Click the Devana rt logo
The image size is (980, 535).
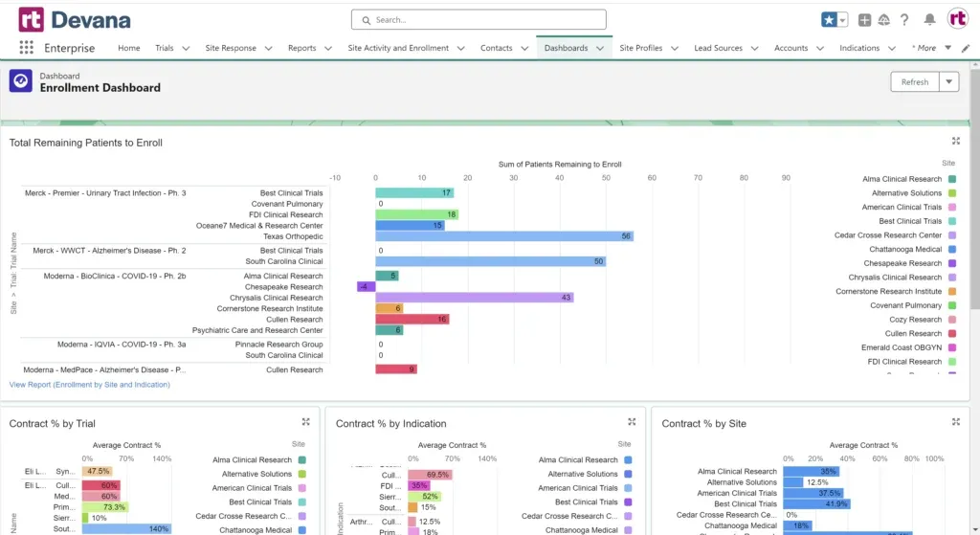pyautogui.click(x=32, y=19)
